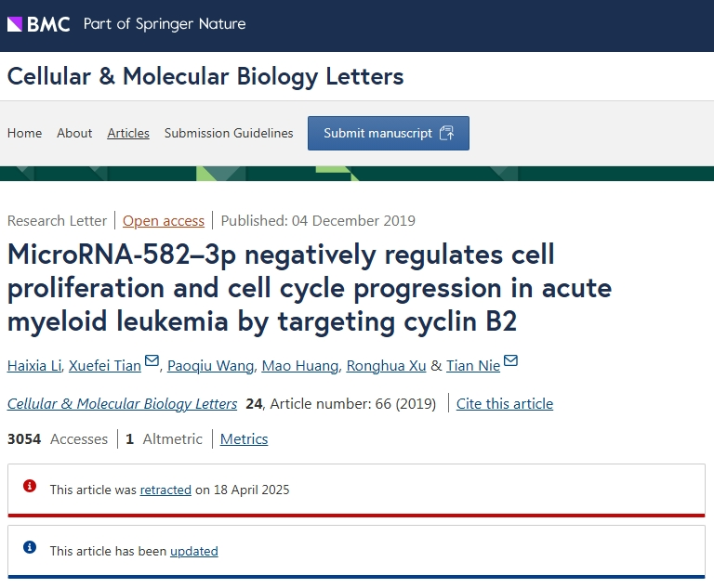The image size is (714, 588).
Task: Click the blue update info icon
Action: point(30,547)
